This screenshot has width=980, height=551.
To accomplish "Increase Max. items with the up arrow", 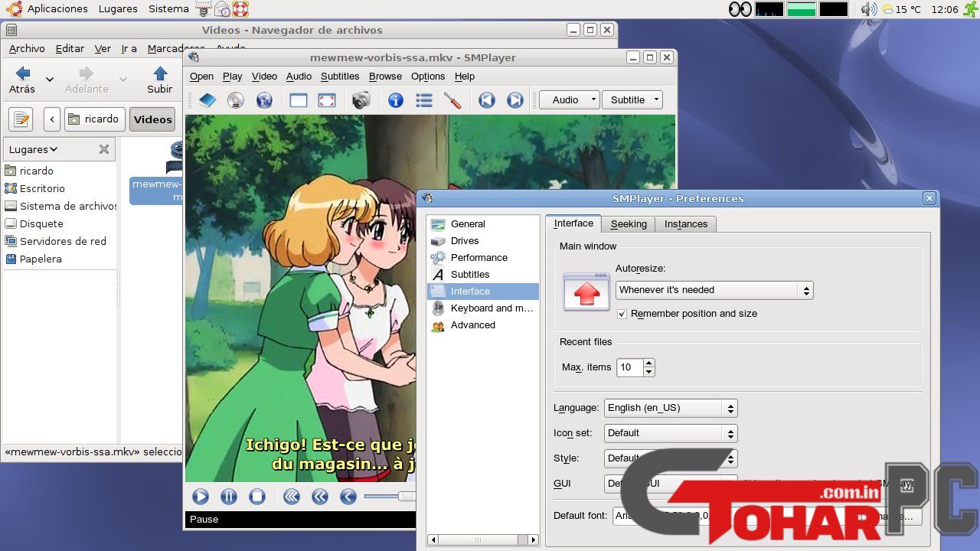I will coord(649,363).
